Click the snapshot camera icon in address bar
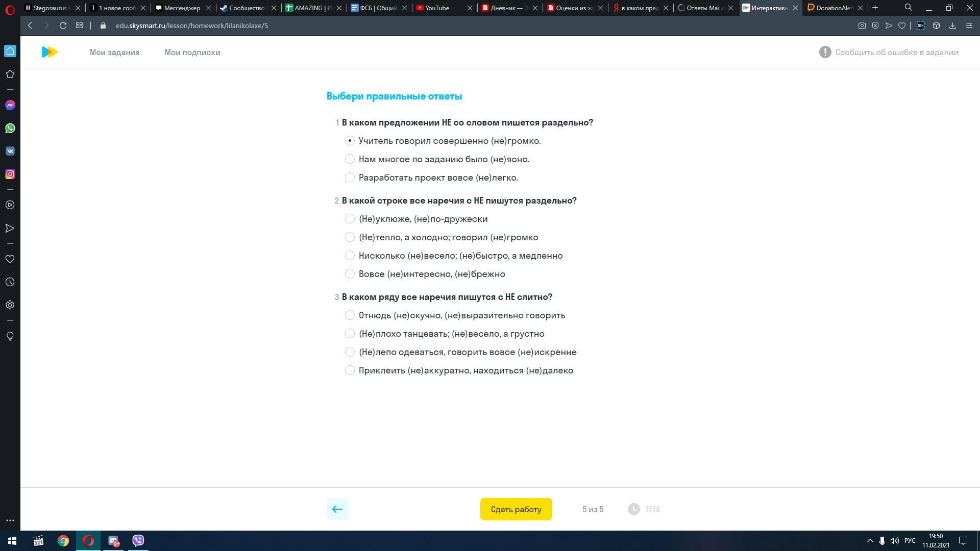Screen dimensions: 980x551 [x=862, y=26]
